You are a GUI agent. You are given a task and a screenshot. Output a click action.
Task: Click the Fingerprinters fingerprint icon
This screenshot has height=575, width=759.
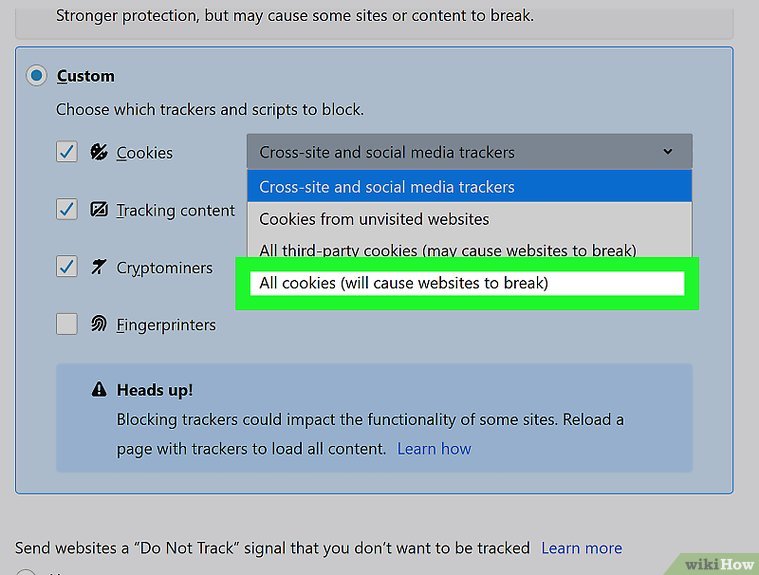[98, 324]
